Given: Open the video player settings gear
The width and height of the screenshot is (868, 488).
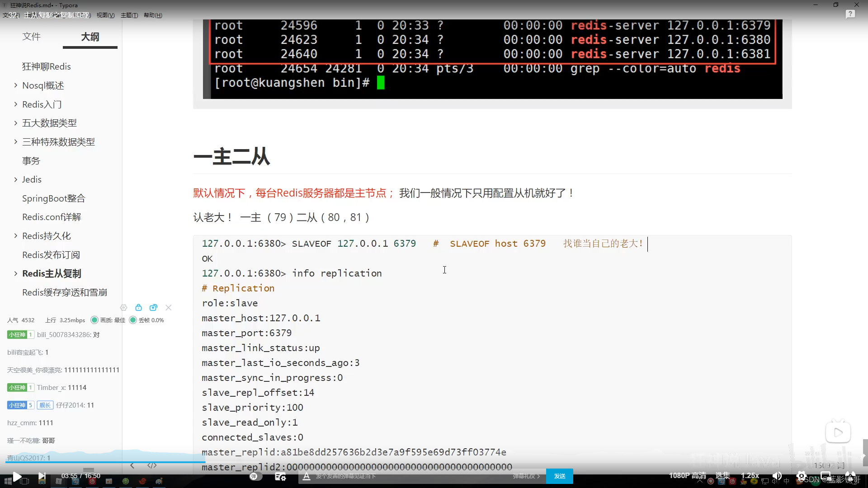Looking at the screenshot, I should pos(802,476).
